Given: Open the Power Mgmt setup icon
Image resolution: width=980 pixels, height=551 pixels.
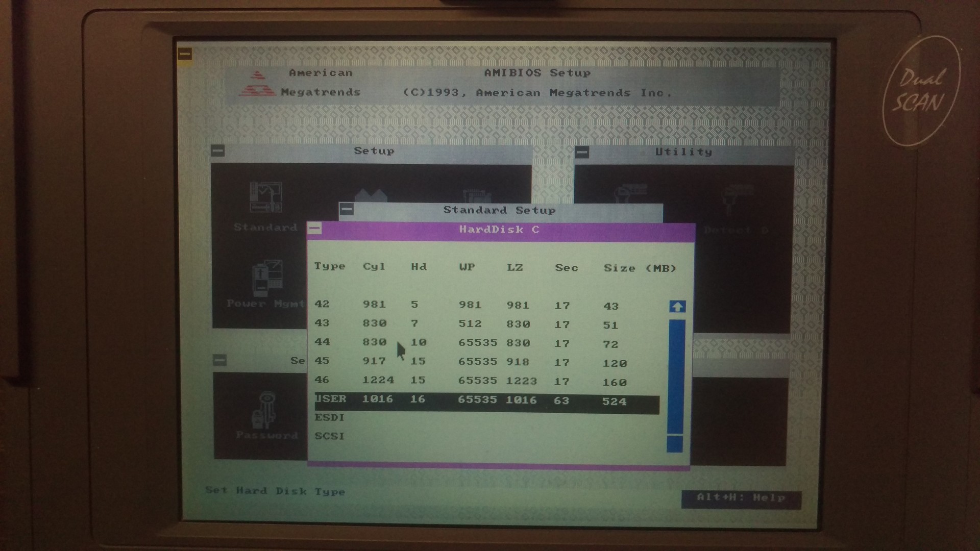Looking at the screenshot, I should (x=267, y=278).
